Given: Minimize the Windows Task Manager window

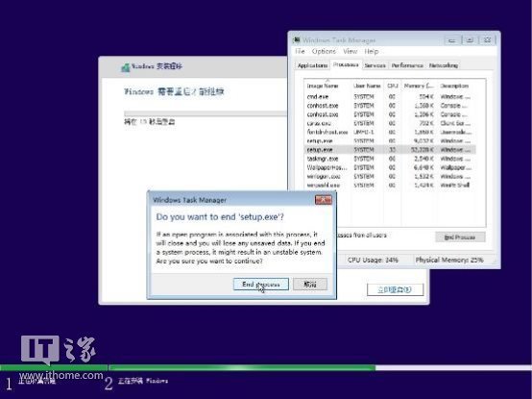Looking at the screenshot, I should (x=452, y=40).
